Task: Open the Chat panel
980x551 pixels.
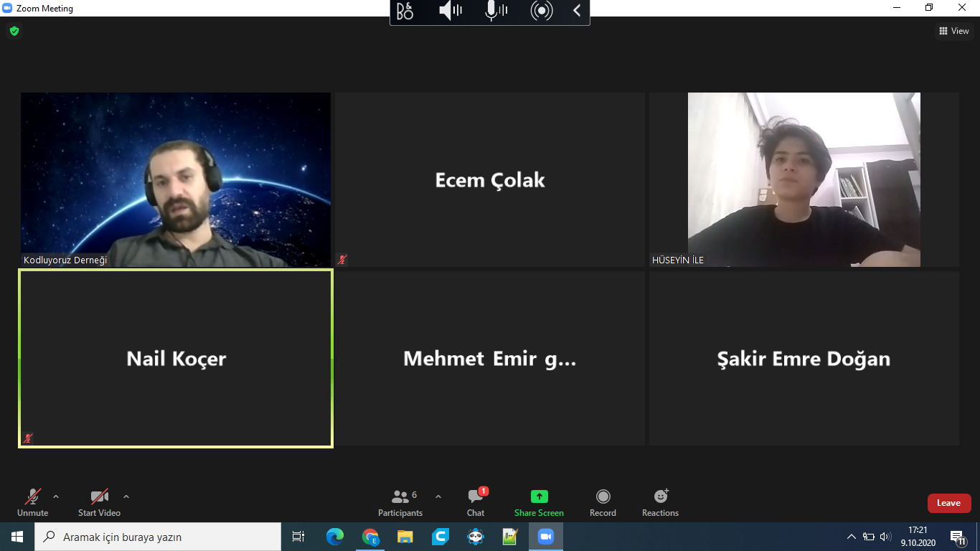Action: (x=476, y=502)
